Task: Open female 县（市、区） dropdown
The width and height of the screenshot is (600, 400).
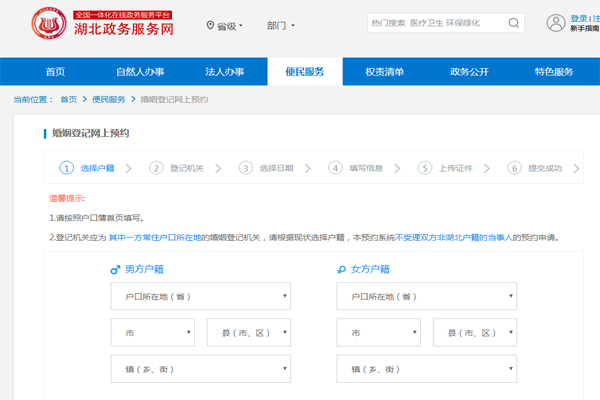Action: [475, 332]
